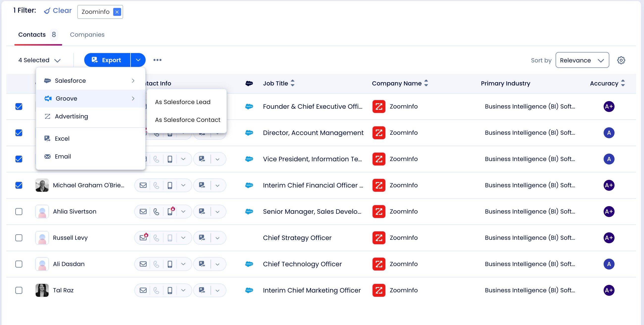Uncheck the Director, Account Management row
The width and height of the screenshot is (644, 325).
click(19, 133)
